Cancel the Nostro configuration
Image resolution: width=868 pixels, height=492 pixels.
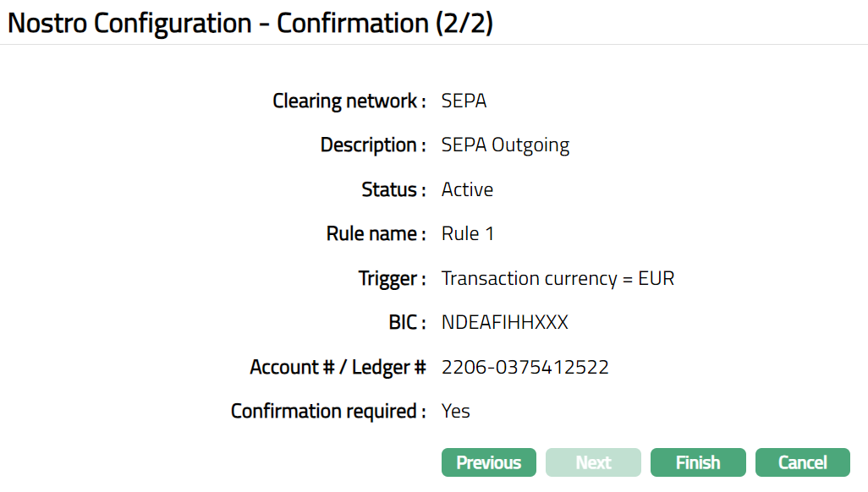(x=802, y=462)
